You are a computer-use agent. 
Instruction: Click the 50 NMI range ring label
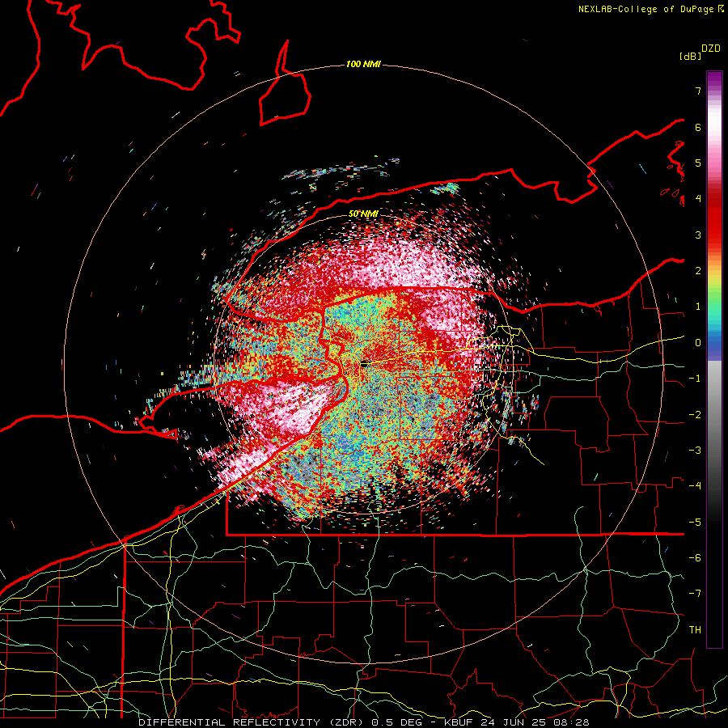point(363,214)
